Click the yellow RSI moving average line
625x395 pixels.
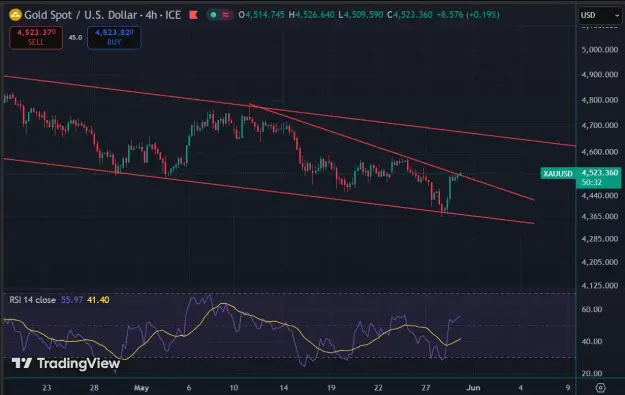(x=223, y=304)
